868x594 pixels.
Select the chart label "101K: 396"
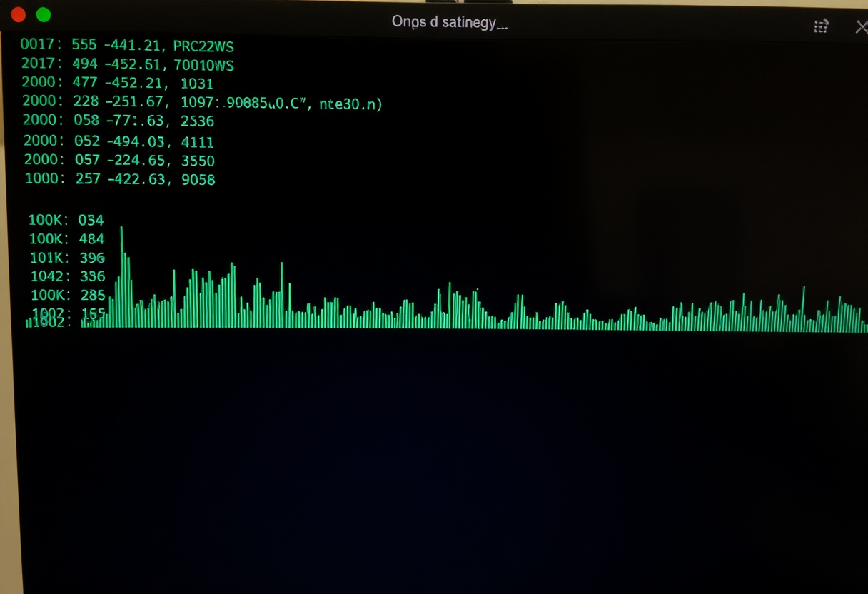pos(68,257)
